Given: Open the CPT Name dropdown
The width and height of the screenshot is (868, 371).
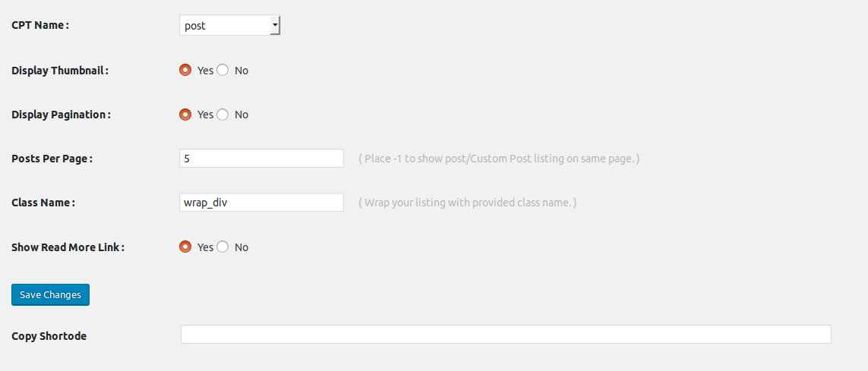Looking at the screenshot, I should 231,26.
